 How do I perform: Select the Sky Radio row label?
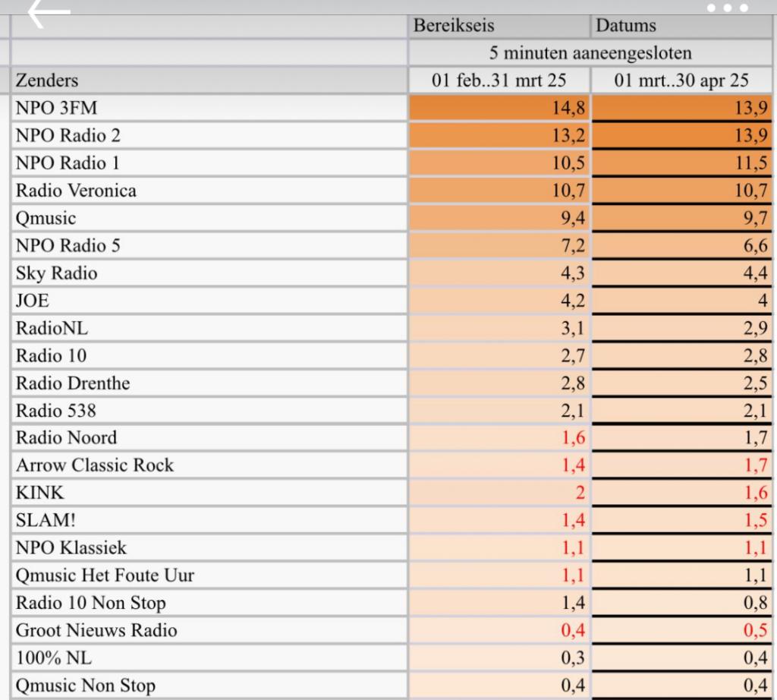click(209, 273)
